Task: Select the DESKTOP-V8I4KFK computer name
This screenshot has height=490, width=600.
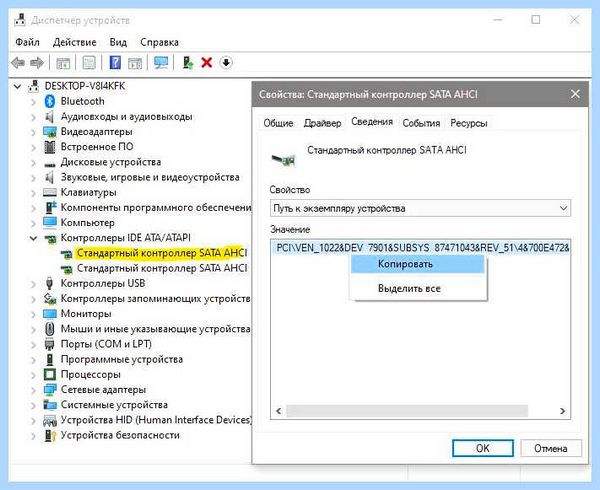Action: (x=85, y=86)
